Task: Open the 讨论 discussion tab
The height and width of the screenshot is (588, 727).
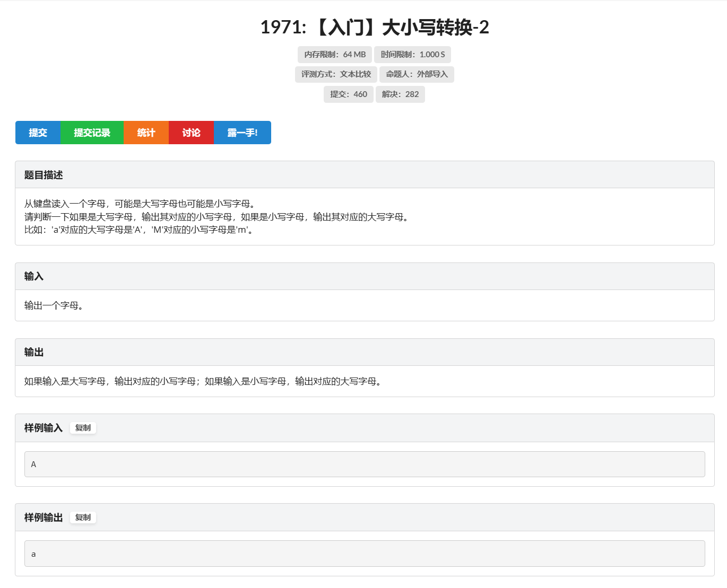Action: coord(191,133)
